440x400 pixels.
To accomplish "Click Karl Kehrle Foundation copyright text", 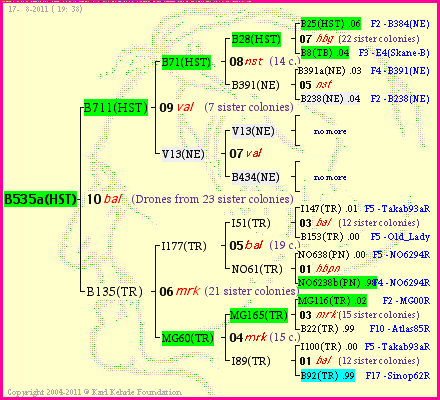I will (x=95, y=392).
